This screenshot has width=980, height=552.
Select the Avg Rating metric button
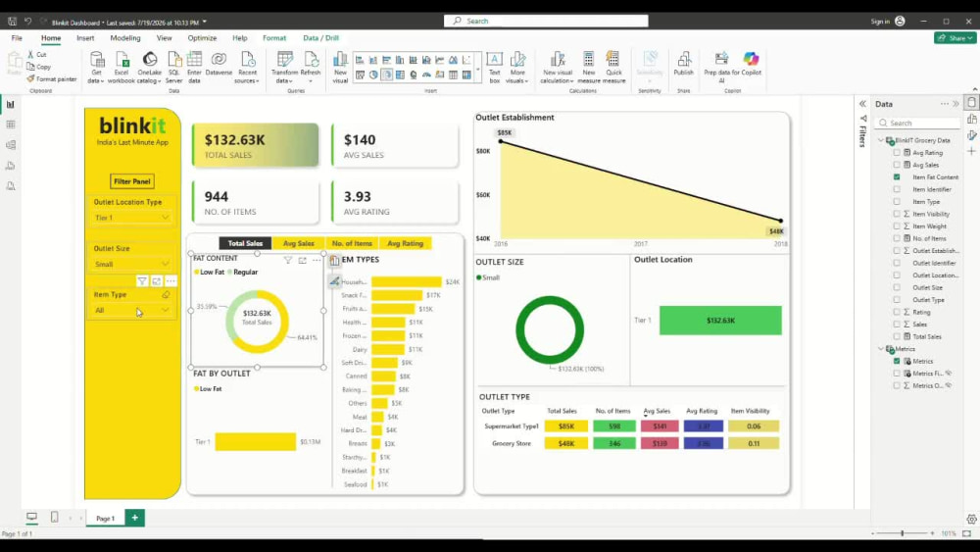405,243
